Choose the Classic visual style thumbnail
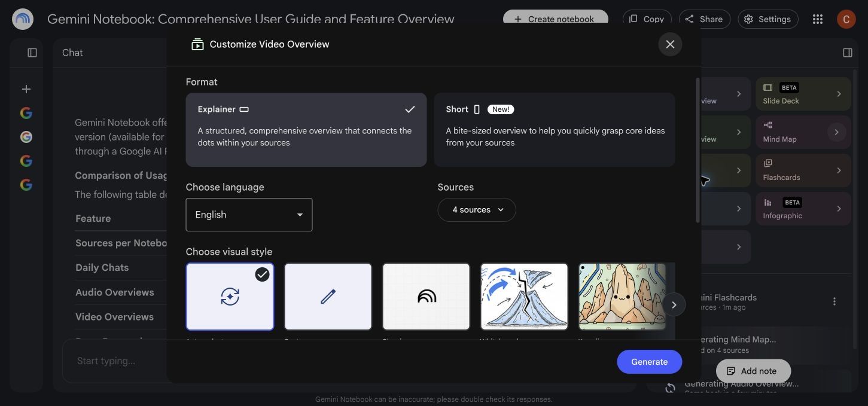 (426, 297)
